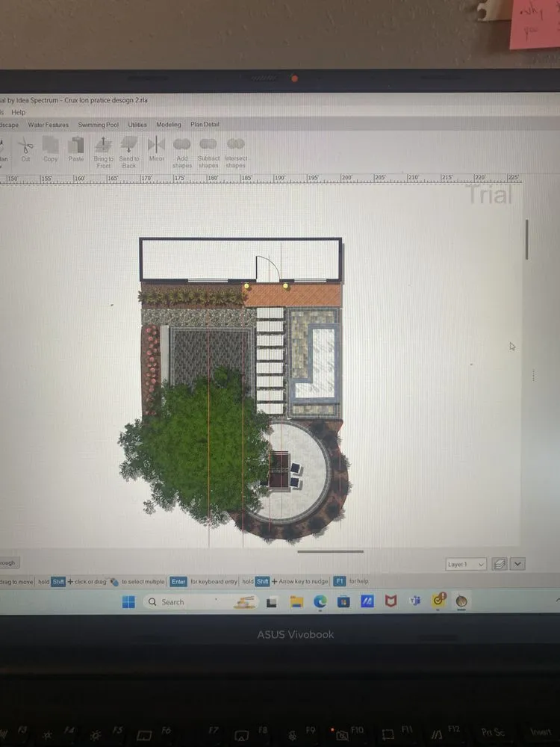Switch to the Water Features tab
Viewport: 560px width, 747px height.
48,125
